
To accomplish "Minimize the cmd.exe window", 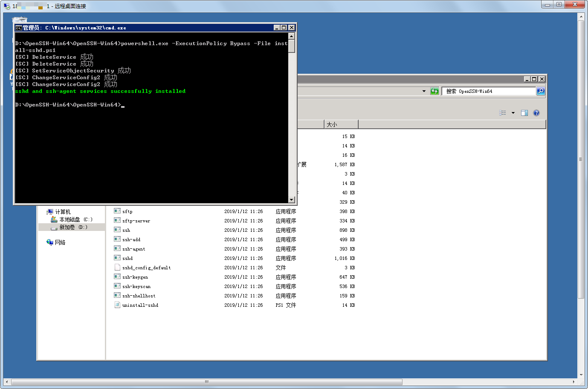I will tap(277, 28).
